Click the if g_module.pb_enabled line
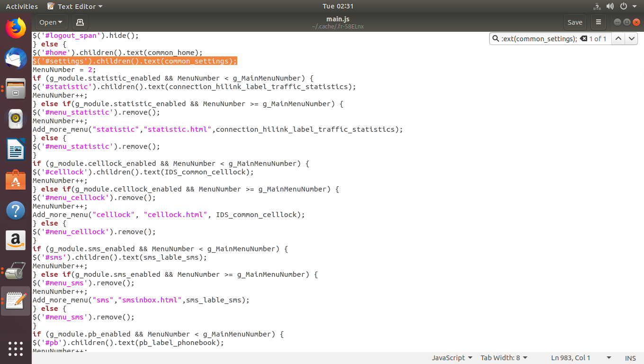This screenshot has width=644, height=364. click(x=158, y=334)
